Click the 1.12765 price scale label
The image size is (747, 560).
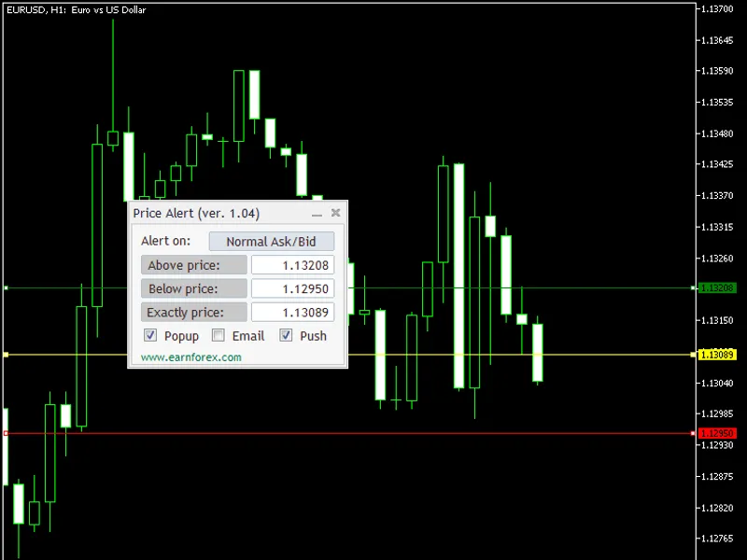coord(717,539)
